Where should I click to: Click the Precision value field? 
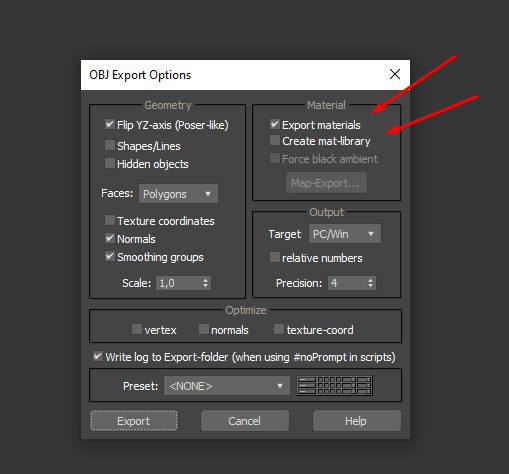point(347,283)
